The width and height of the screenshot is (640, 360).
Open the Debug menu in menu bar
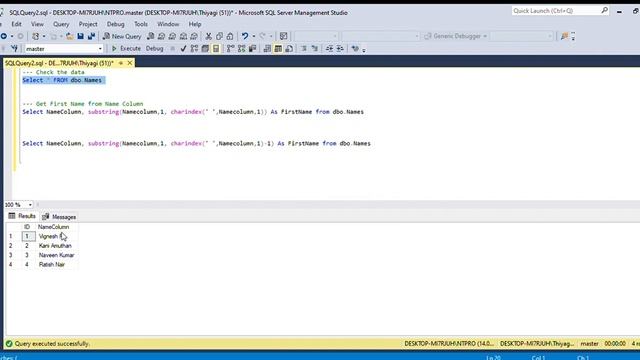coord(116,24)
